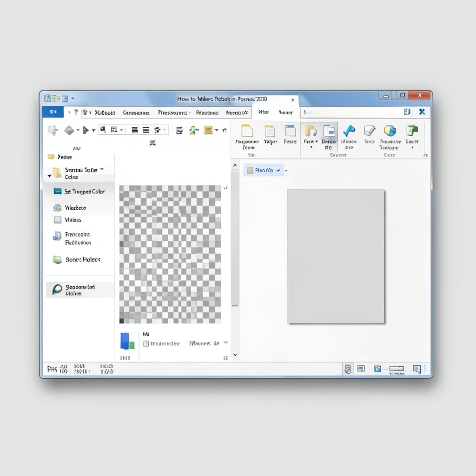This screenshot has width=476, height=476.
Task: Click the yellow note icon in toolbar
Action: pyautogui.click(x=208, y=130)
